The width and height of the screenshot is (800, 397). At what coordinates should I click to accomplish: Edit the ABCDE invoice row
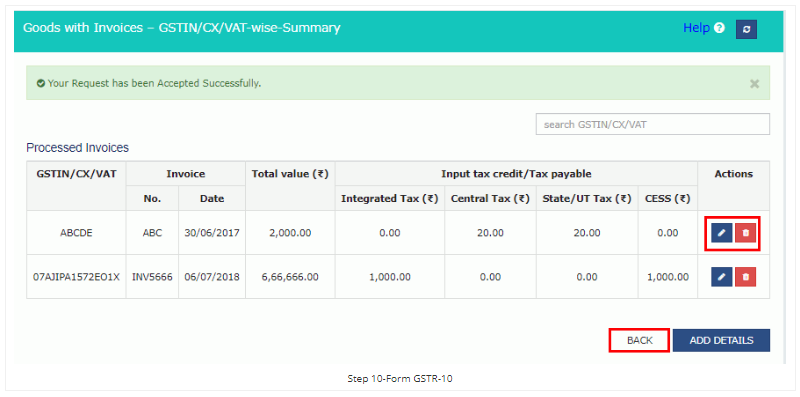point(721,233)
